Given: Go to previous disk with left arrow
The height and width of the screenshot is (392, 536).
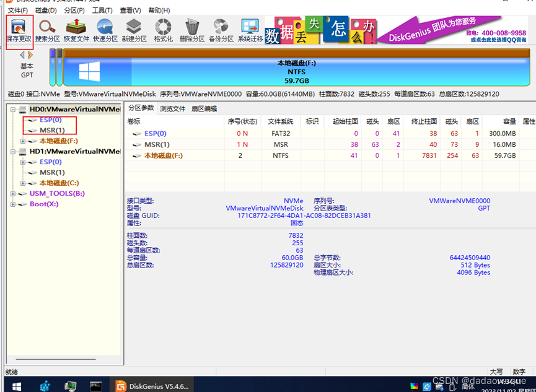Looking at the screenshot, I should [22, 54].
